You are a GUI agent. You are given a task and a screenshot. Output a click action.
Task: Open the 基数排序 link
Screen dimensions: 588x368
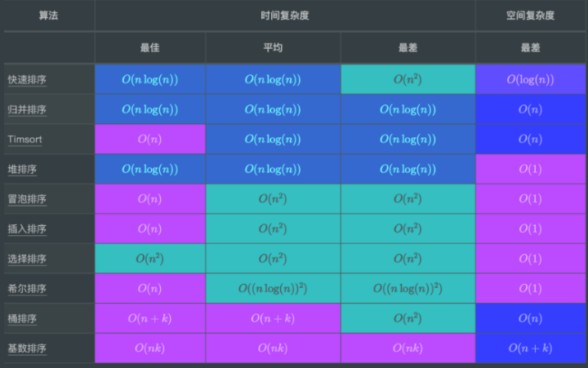(x=27, y=348)
